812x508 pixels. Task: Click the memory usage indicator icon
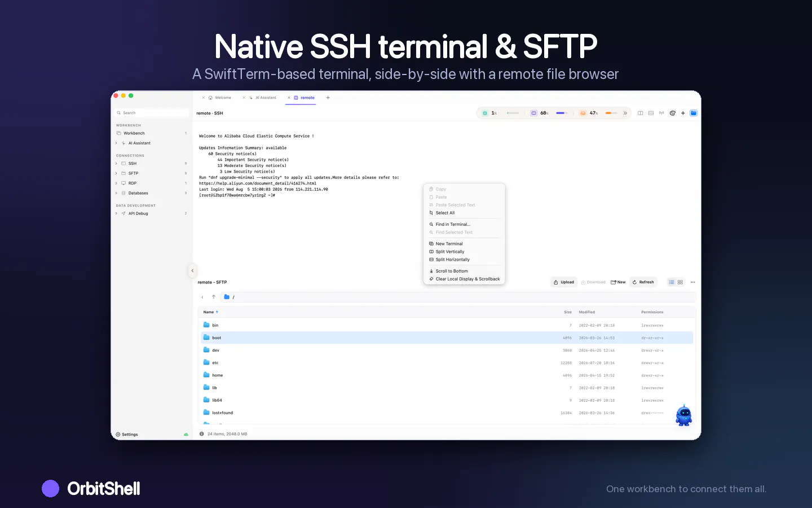tap(533, 113)
